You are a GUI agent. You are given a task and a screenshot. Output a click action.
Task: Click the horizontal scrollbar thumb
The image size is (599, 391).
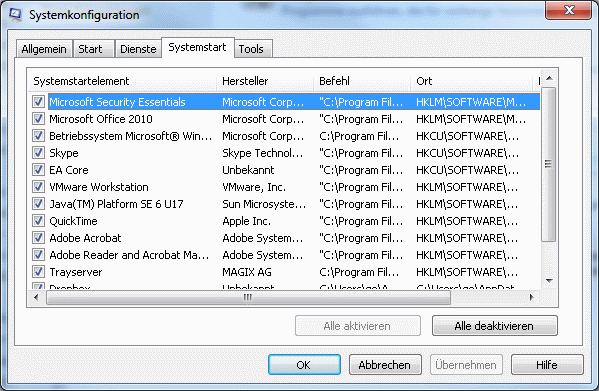pyautogui.click(x=248, y=297)
